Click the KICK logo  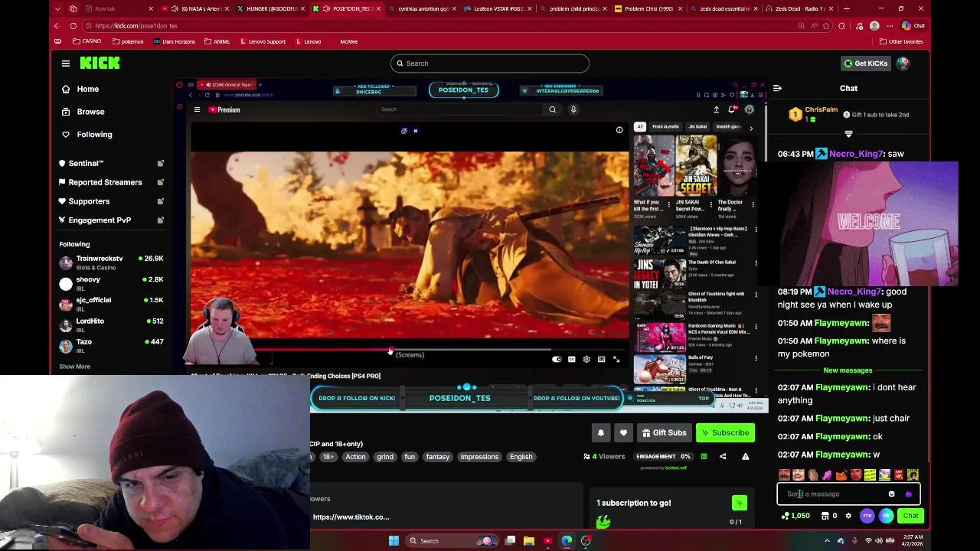[100, 64]
